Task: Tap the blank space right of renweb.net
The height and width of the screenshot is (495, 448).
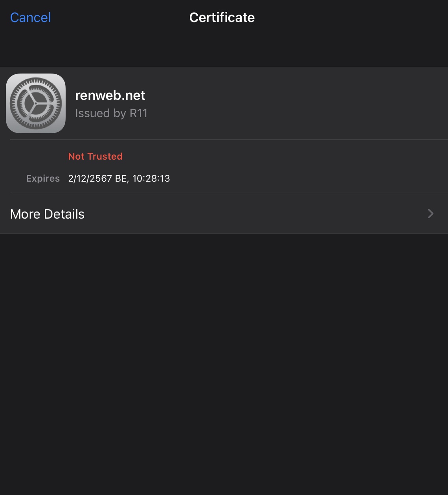Action: pyautogui.click(x=295, y=95)
